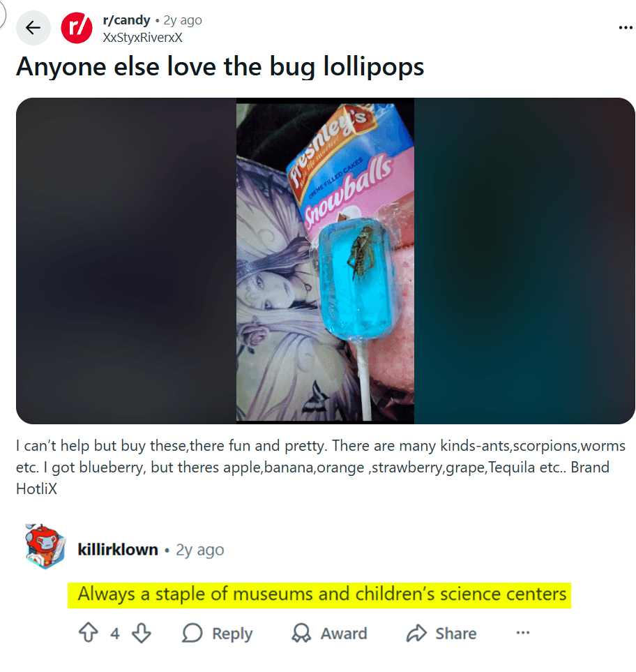
Task: Go back using the arrow button
Action: click(33, 28)
